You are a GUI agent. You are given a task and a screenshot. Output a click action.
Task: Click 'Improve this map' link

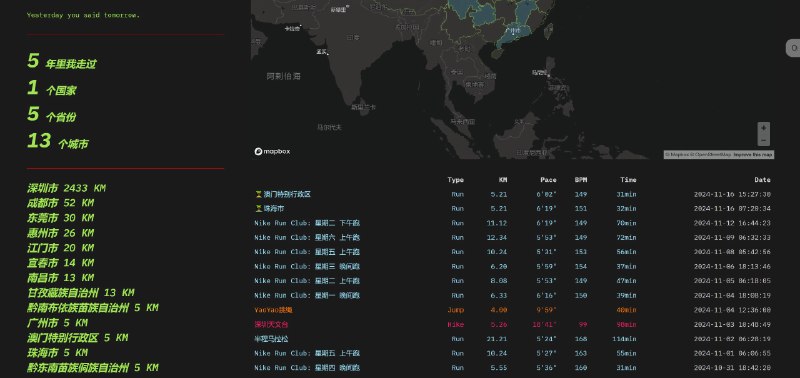(754, 155)
